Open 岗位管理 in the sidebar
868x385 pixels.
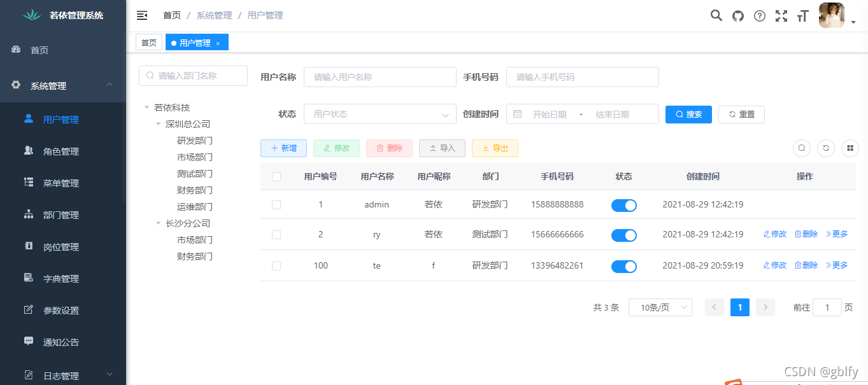[x=63, y=246]
